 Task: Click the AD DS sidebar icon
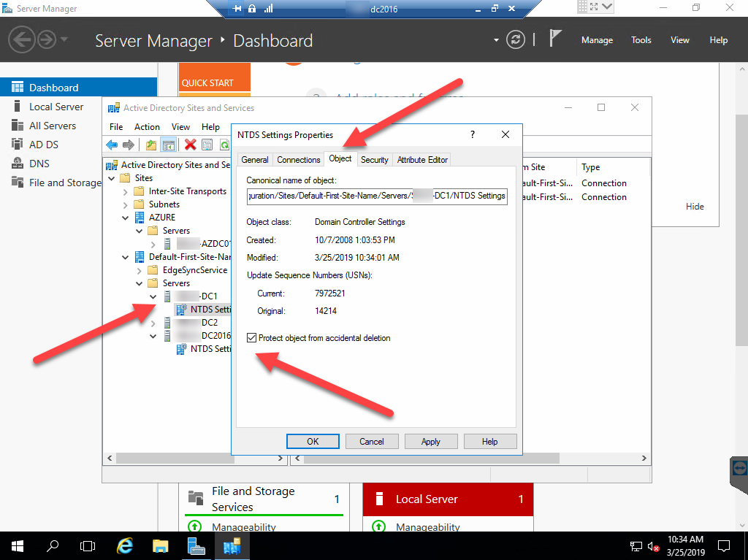(18, 145)
